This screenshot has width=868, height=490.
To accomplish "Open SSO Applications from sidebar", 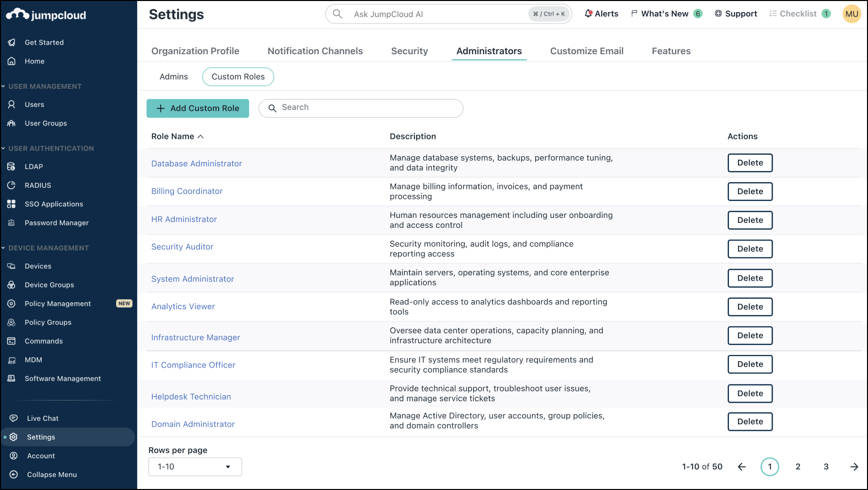I will tap(54, 204).
